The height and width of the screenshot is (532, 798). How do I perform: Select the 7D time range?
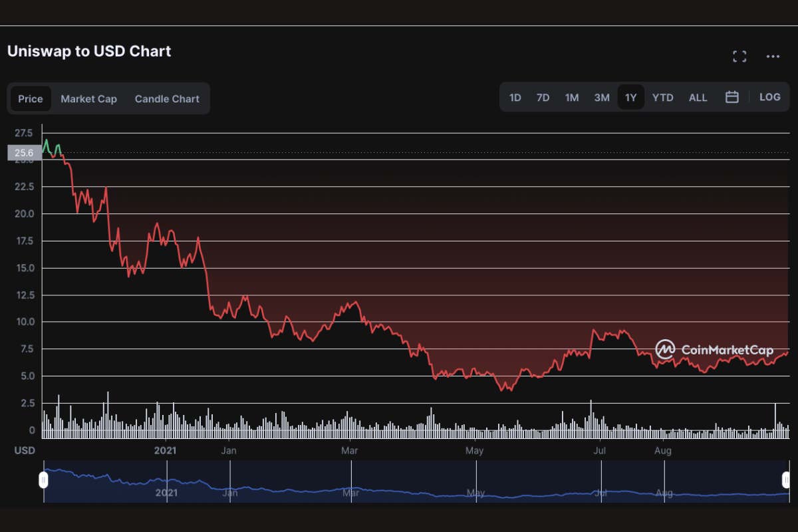pos(543,97)
